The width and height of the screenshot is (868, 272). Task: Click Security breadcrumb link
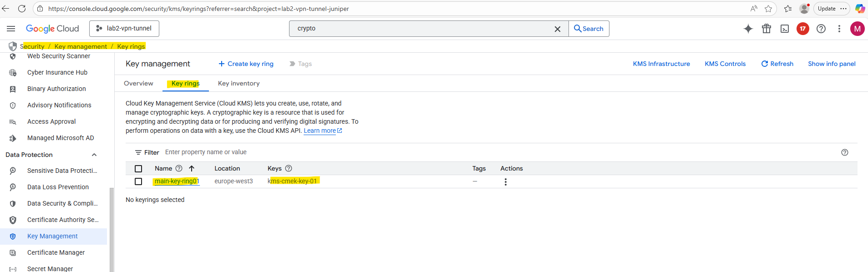[32, 46]
